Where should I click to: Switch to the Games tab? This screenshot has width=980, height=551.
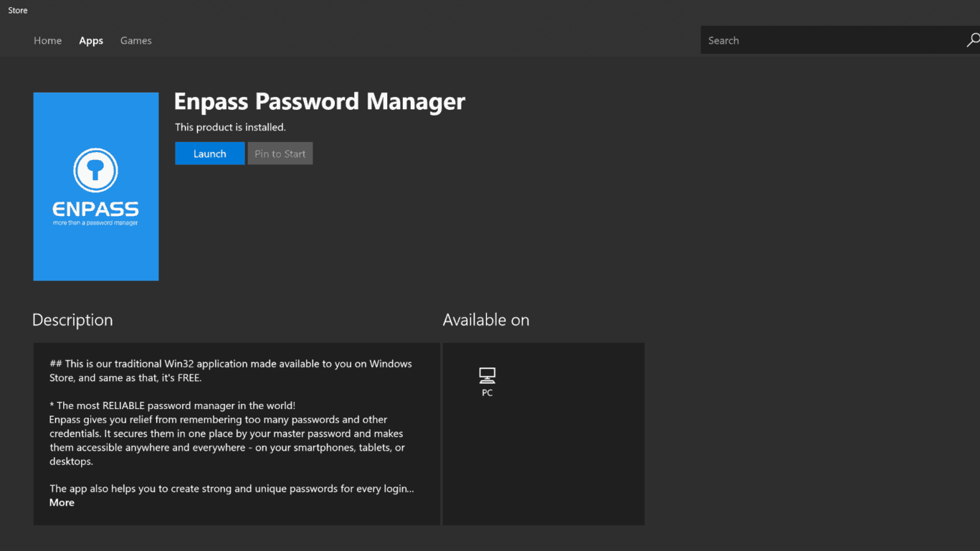point(136,41)
